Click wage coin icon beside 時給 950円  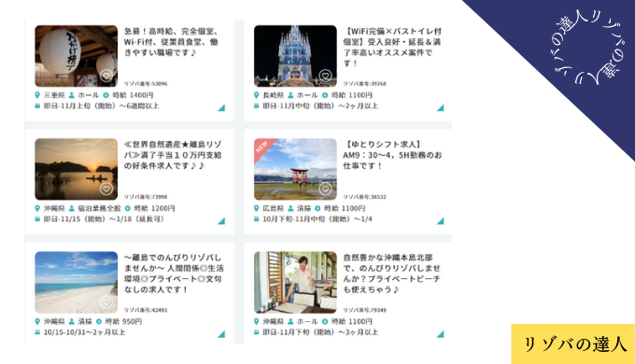tap(99, 322)
